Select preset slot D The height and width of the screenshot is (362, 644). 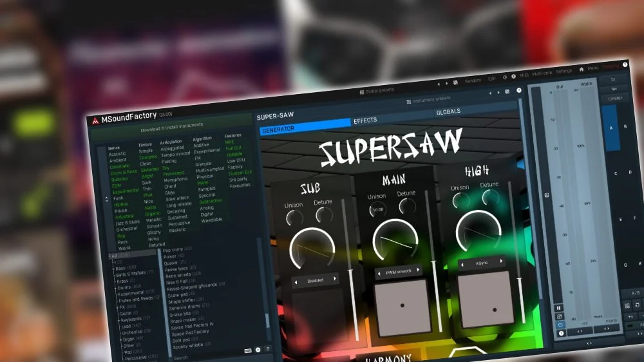point(630,172)
